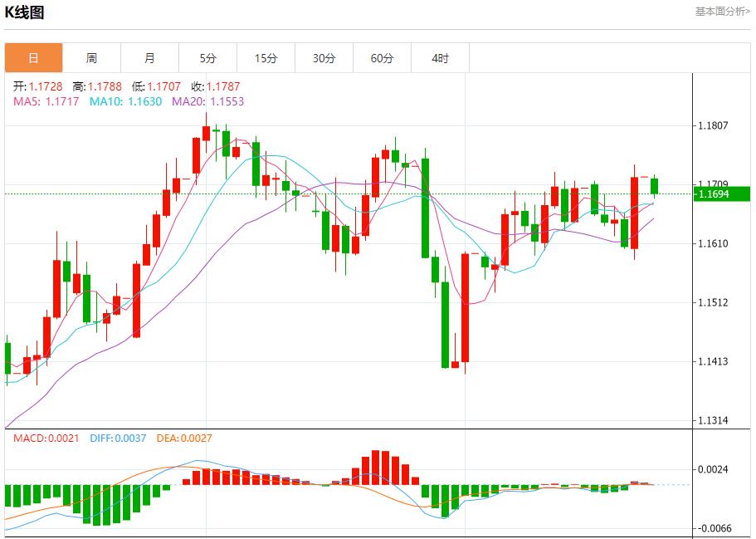This screenshot has width=756, height=539.
Task: Select the highlighted 日 daily tab
Action: [x=33, y=57]
